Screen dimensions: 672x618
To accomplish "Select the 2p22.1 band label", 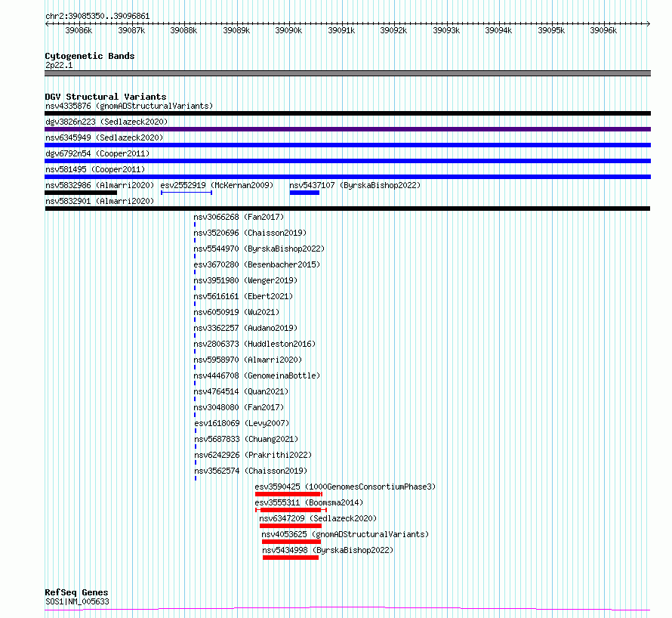I will [x=59, y=66].
